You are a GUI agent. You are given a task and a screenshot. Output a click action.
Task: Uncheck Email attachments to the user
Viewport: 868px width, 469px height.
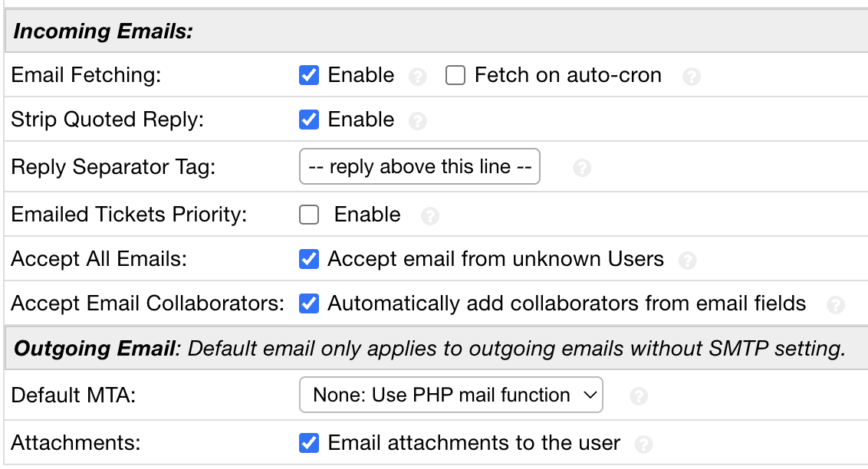point(309,443)
